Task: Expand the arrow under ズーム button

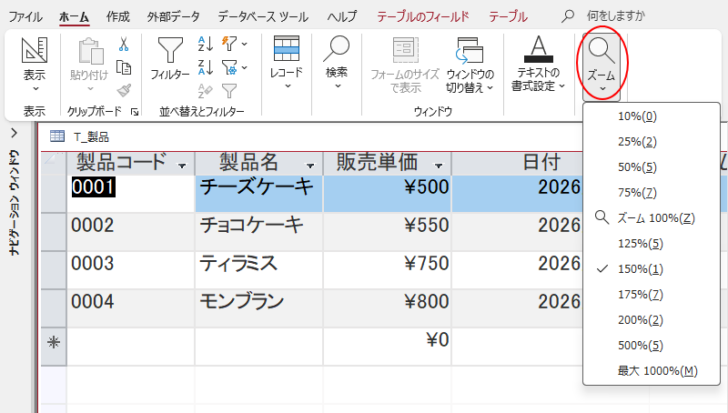Action: 602,89
